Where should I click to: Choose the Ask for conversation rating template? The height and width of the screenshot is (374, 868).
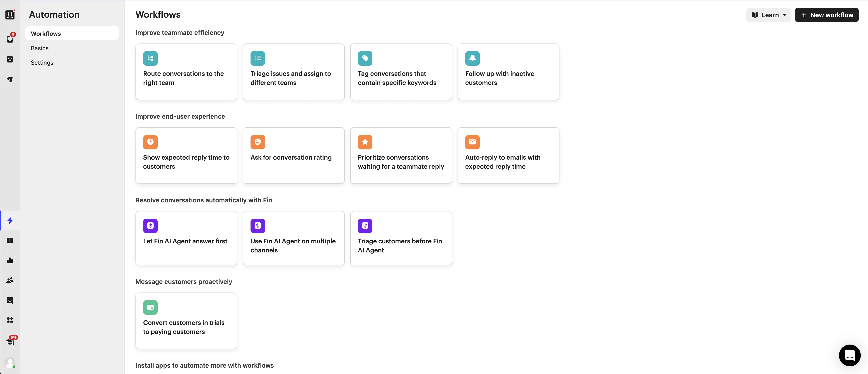coord(294,156)
